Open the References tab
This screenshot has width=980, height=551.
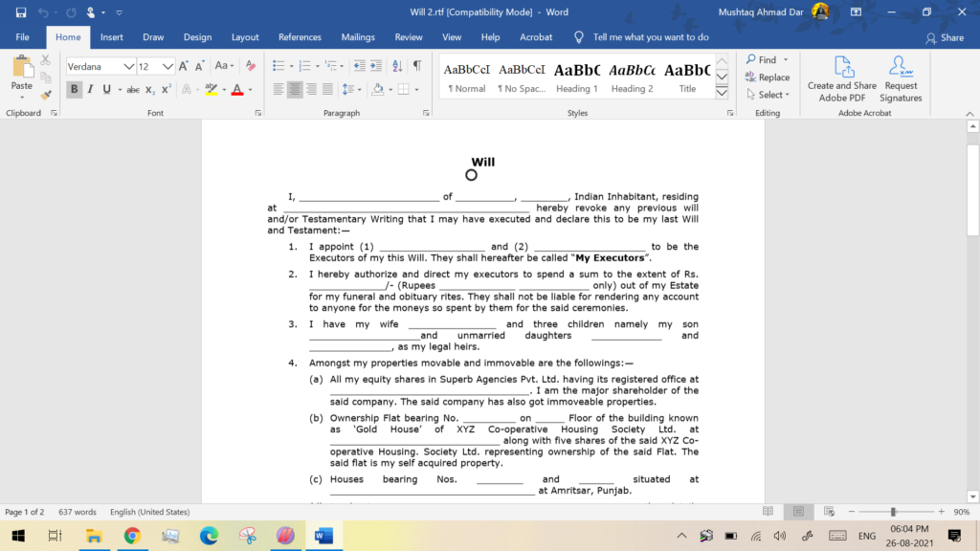(300, 37)
